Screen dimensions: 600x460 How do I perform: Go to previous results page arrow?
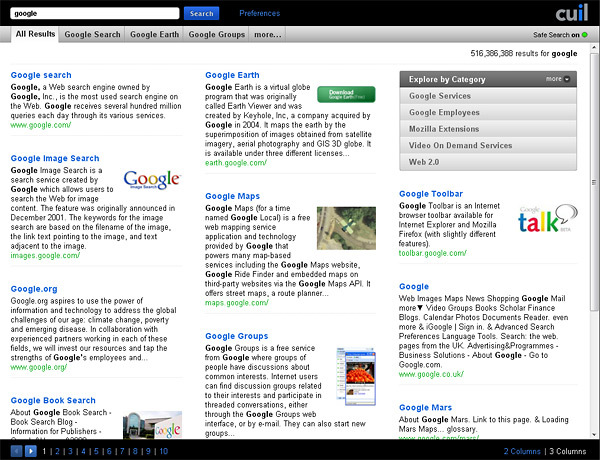[16, 451]
